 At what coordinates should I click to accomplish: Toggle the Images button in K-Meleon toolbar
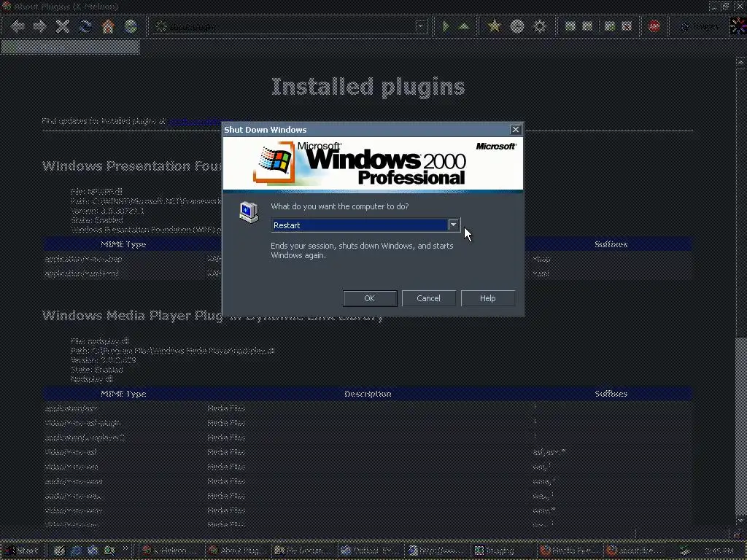point(700,27)
